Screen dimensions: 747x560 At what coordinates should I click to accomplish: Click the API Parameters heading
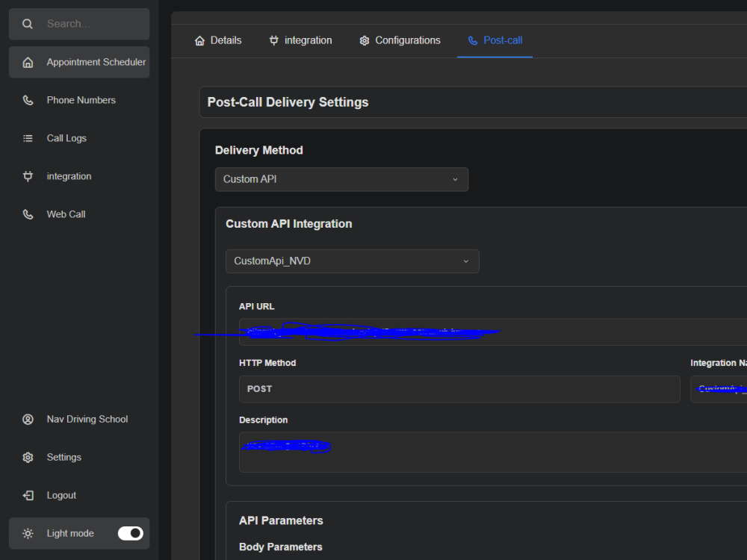pyautogui.click(x=281, y=520)
